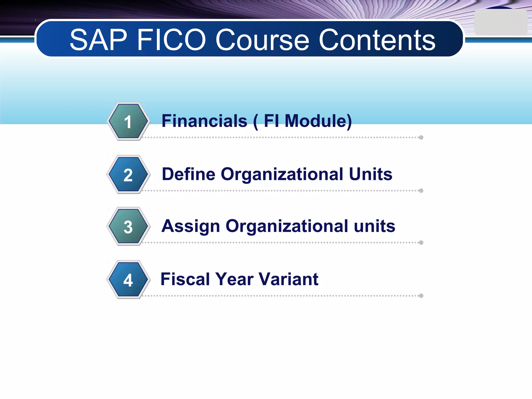Click dotted line beneath Define Organizational Units

pos(281,191)
